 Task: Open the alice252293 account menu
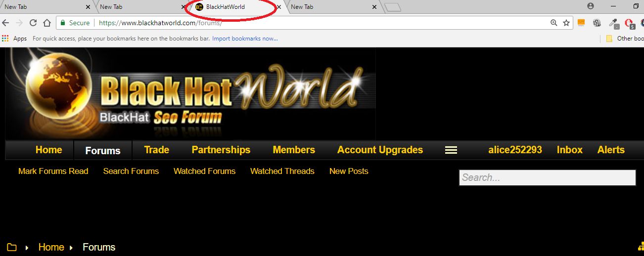[515, 150]
